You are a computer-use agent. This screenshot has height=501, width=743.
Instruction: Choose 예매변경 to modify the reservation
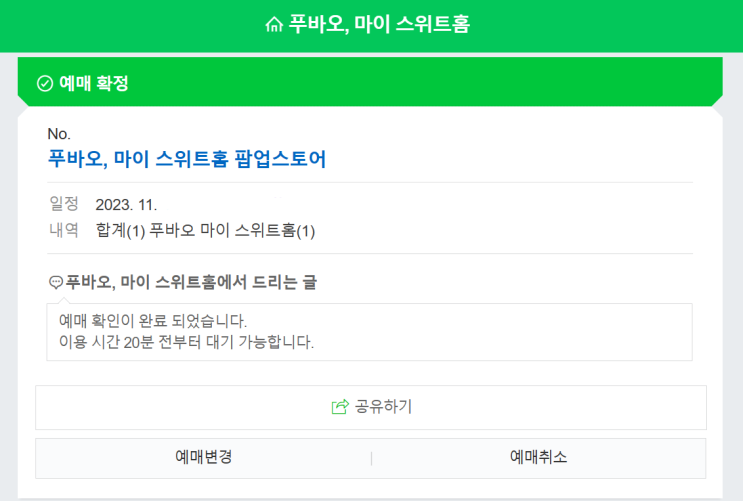pos(203,458)
